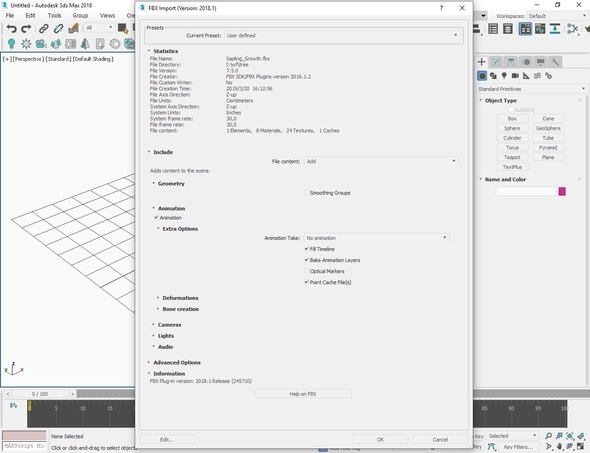
Task: Click the Undo arrow icon
Action: [12, 29]
